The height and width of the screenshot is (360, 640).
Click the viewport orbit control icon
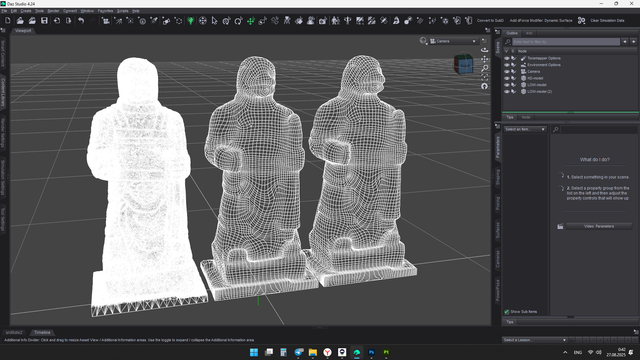click(484, 50)
